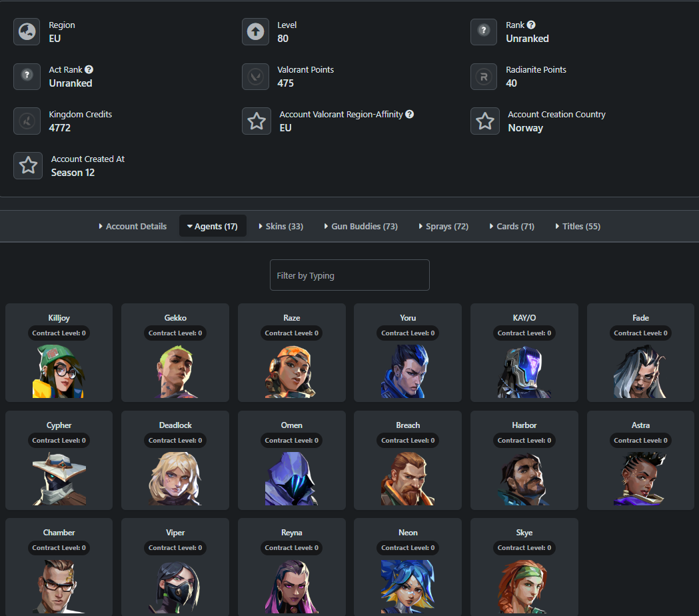699x616 pixels.
Task: Open the help tooltip next to Act Rank
Action: (x=89, y=69)
